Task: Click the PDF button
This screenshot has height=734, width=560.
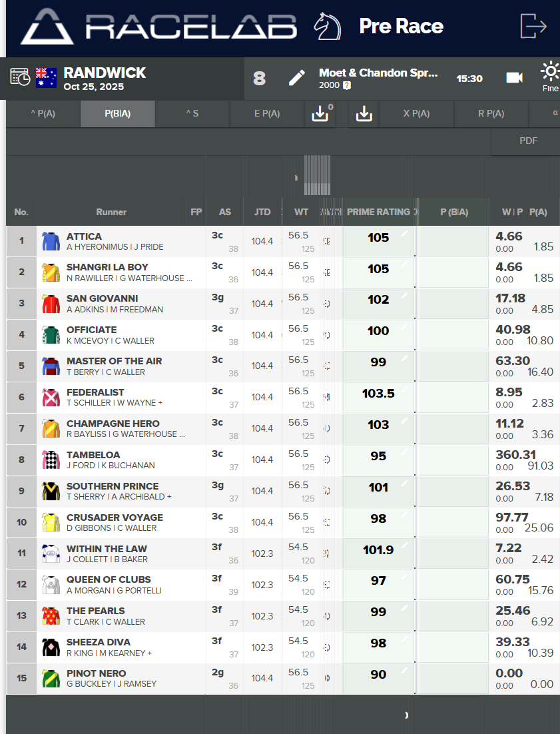Action: click(x=528, y=141)
